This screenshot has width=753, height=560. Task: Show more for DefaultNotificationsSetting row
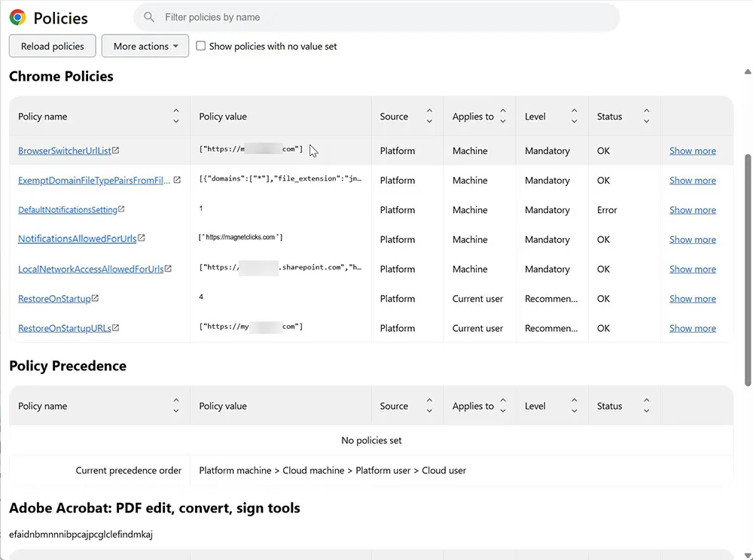(x=692, y=210)
